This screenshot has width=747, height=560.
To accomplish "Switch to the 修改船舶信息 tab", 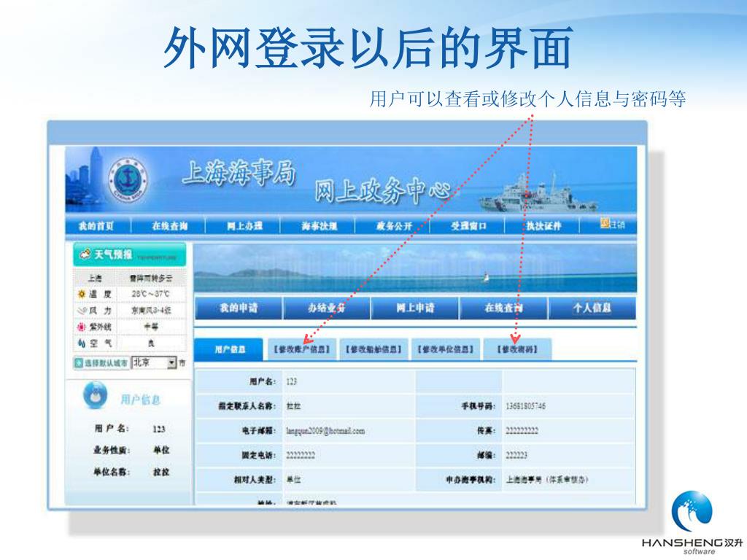I will 373,349.
